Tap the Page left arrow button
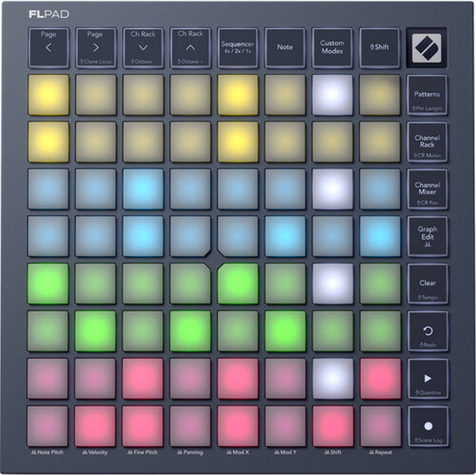This screenshot has width=476, height=476. pyautogui.click(x=48, y=48)
